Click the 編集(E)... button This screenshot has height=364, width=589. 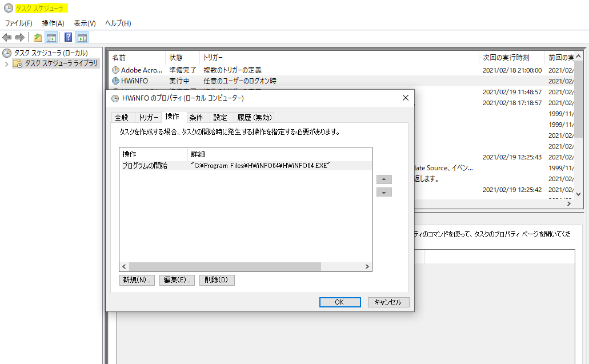click(177, 280)
